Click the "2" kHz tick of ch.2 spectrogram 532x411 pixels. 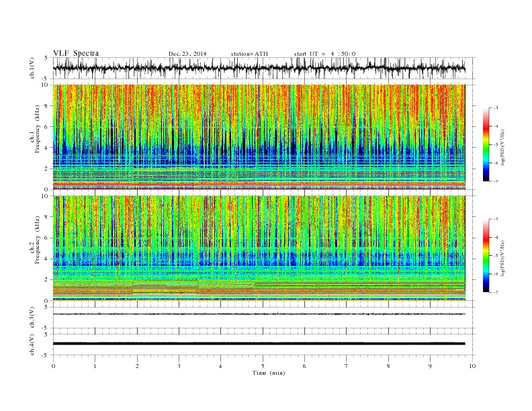click(46, 280)
